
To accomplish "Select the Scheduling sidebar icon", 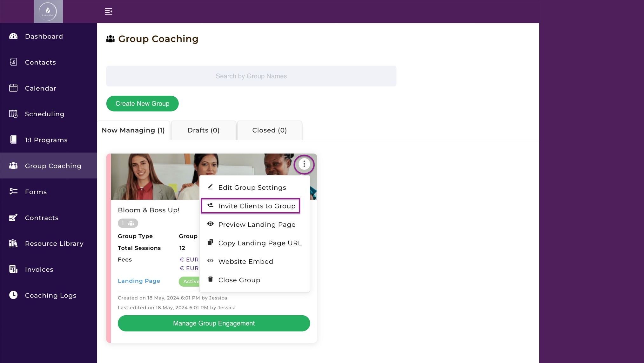I will [x=13, y=114].
